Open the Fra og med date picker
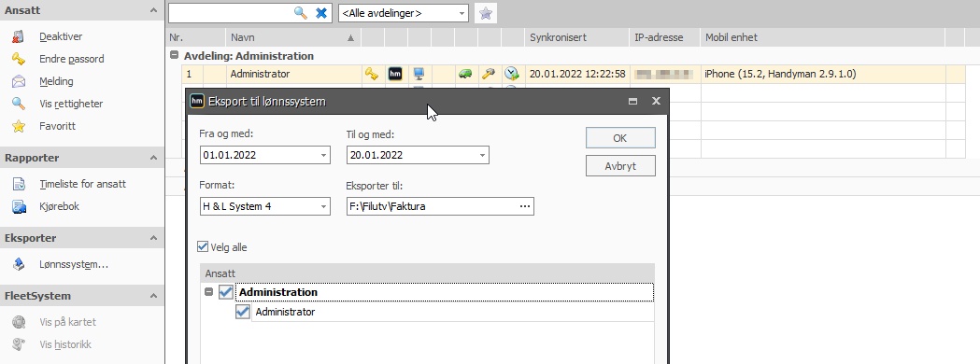 tap(323, 155)
